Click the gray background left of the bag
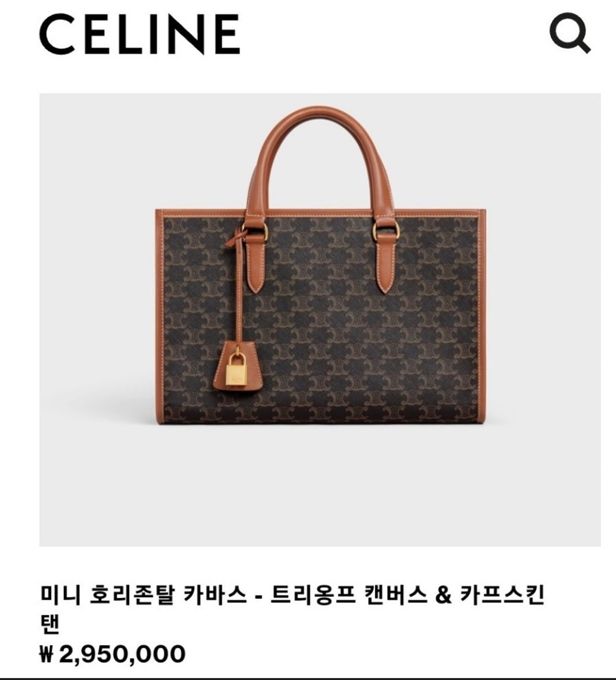Viewport: 616px width, 680px height. pyautogui.click(x=97, y=318)
